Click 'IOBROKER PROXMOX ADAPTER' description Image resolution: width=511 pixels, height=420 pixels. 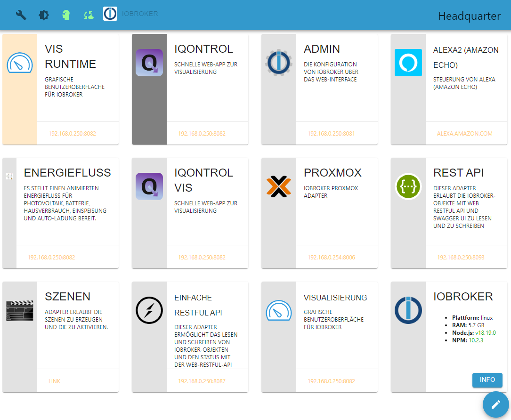pos(331,192)
